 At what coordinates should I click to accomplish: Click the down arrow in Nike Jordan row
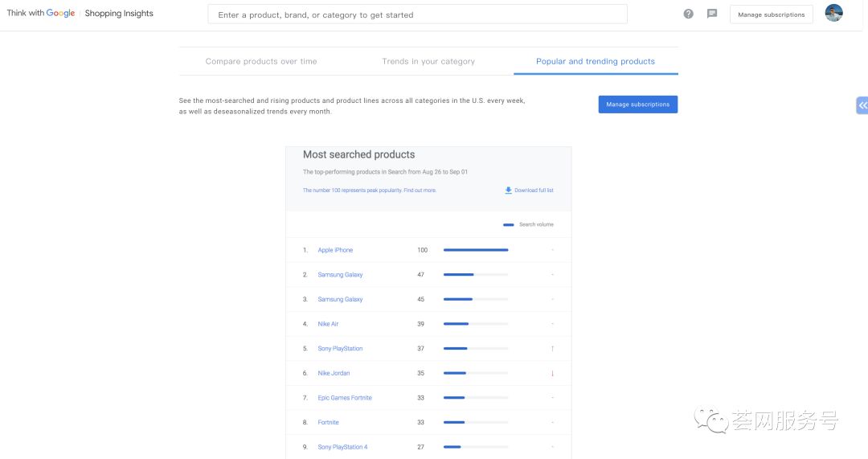pyautogui.click(x=552, y=373)
